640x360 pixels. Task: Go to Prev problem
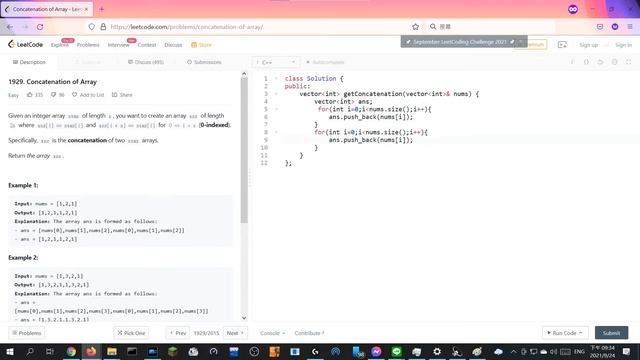178,333
